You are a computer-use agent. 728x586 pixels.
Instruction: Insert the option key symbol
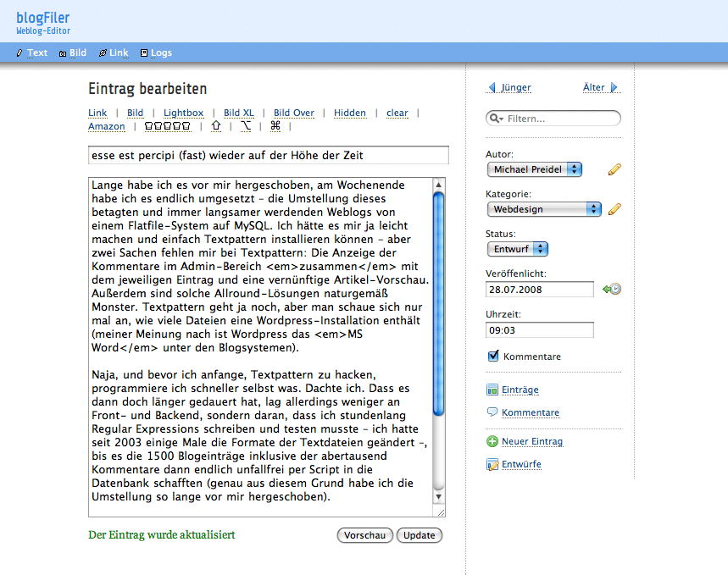(x=246, y=126)
